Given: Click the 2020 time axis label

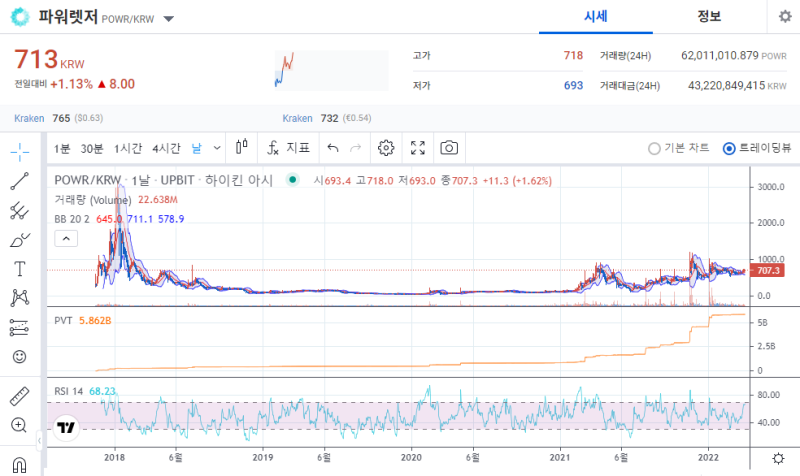Looking at the screenshot, I should coord(411,457).
